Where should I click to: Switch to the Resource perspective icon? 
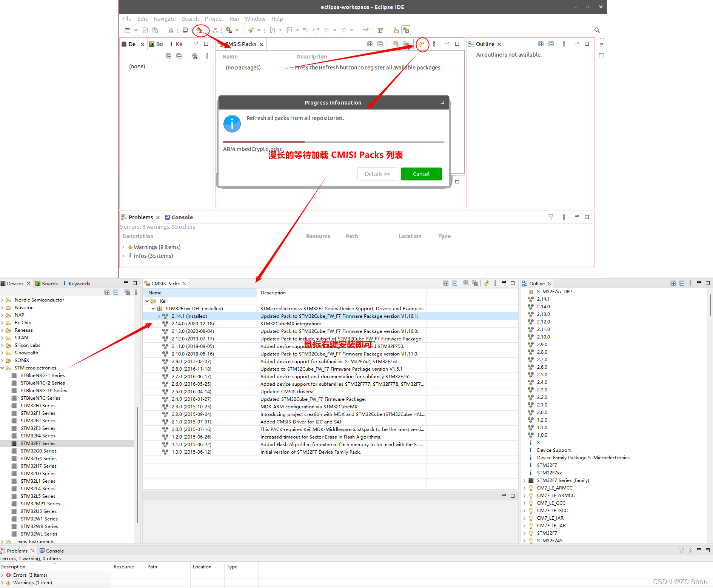(x=395, y=30)
